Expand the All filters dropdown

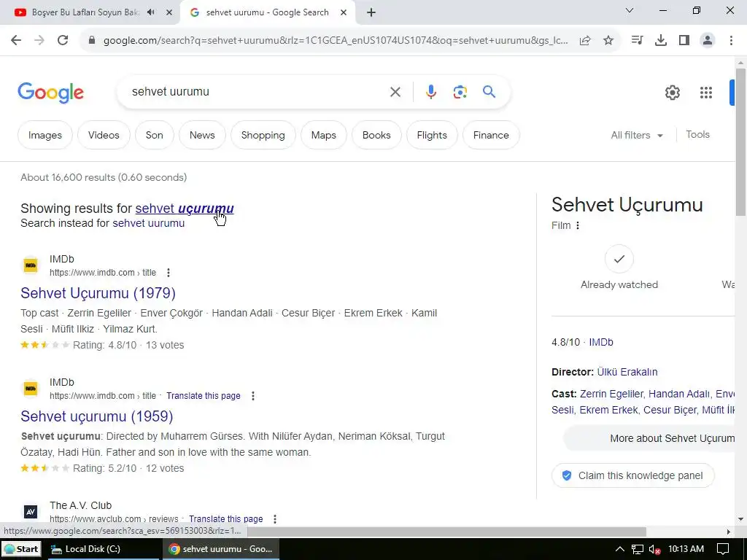point(637,135)
